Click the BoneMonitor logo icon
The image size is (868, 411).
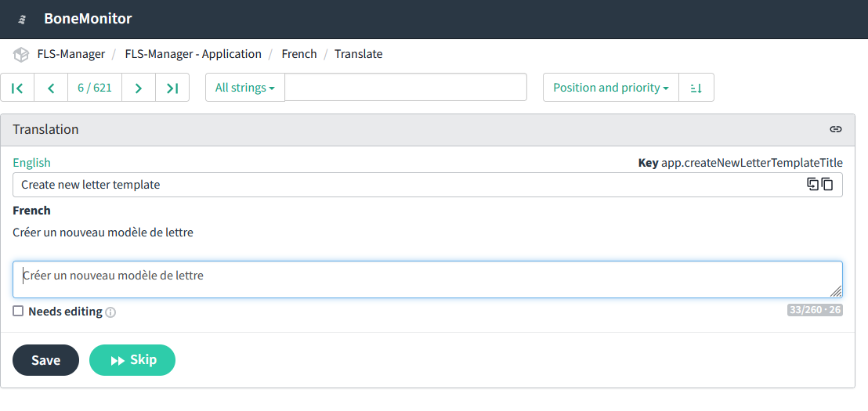tap(22, 20)
